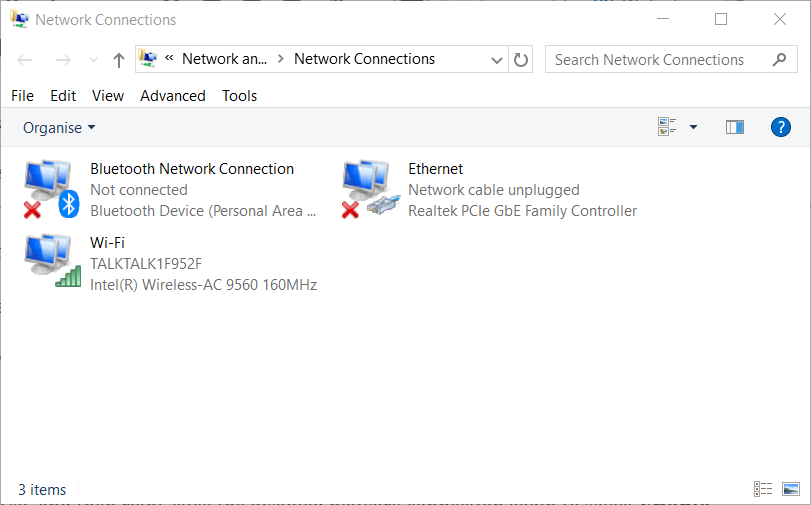Click the Back navigation arrow
The image size is (811, 505).
pyautogui.click(x=26, y=60)
